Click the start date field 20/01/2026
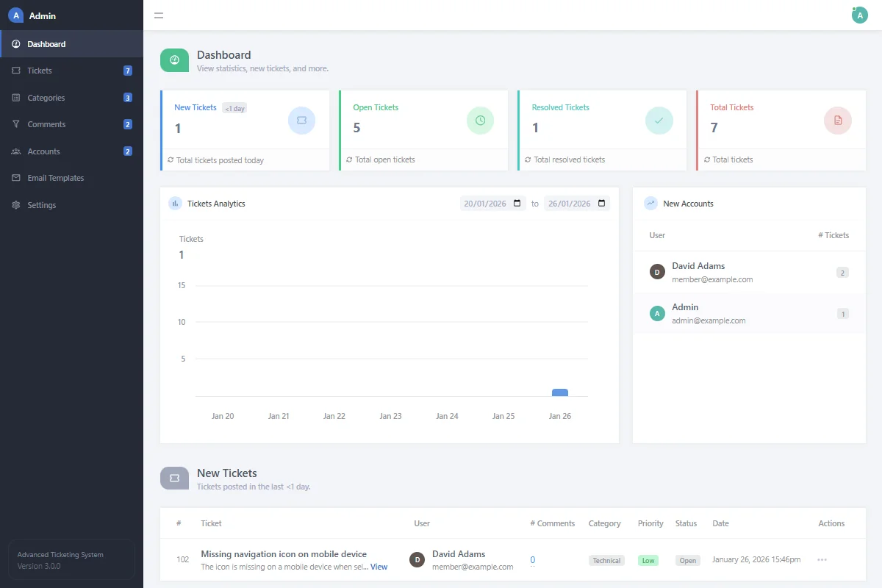The width and height of the screenshot is (882, 588). click(493, 204)
